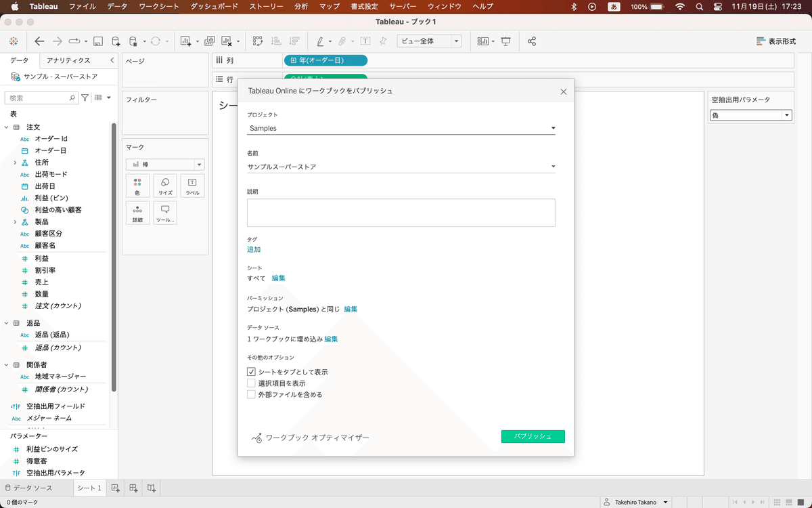Click the 年(オーダー日) pill on columns shelf
The width and height of the screenshot is (812, 508).
coord(325,60)
